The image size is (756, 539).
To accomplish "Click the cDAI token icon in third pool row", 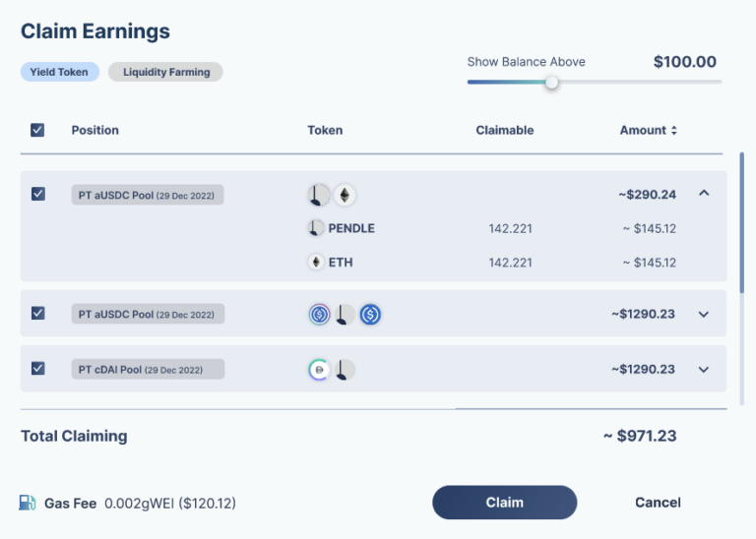I will tap(319, 370).
